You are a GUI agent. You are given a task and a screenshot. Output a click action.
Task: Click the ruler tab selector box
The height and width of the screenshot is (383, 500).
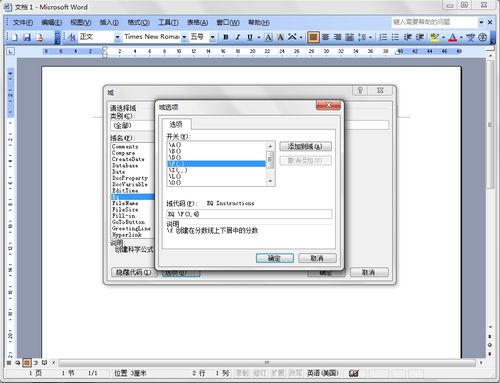click(11, 51)
